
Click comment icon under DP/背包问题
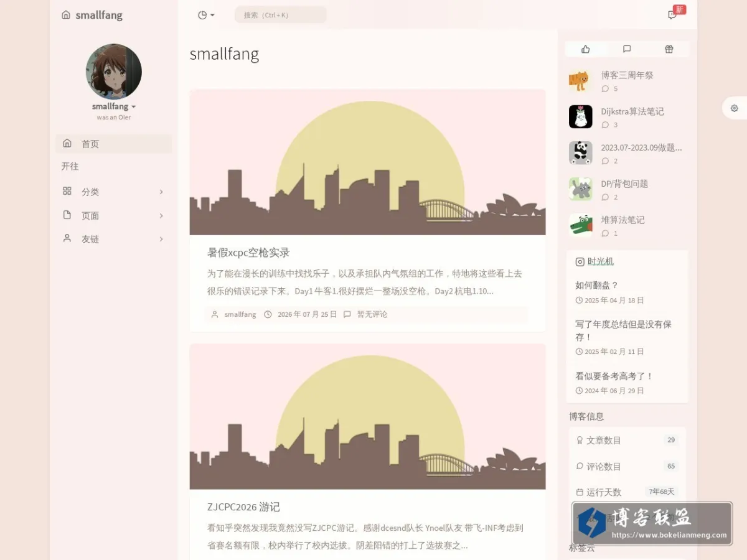click(x=605, y=197)
